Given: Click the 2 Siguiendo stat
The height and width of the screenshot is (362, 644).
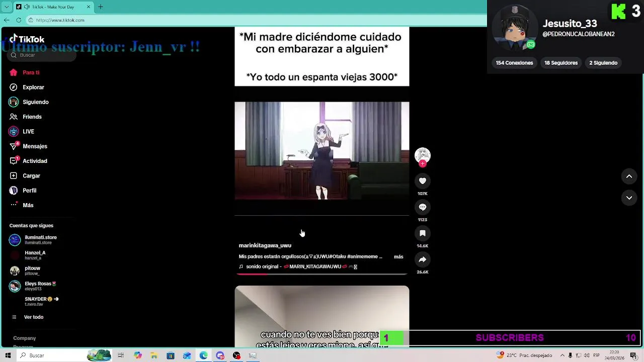Looking at the screenshot, I should click(x=603, y=63).
